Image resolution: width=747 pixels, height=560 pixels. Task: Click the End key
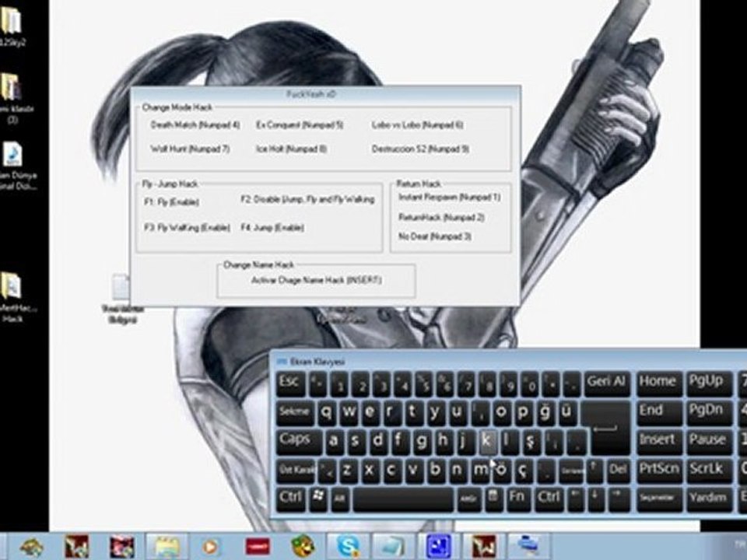pos(658,413)
